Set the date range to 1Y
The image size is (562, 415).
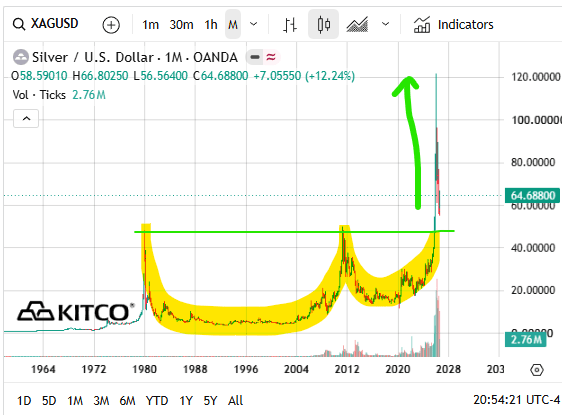click(x=186, y=400)
